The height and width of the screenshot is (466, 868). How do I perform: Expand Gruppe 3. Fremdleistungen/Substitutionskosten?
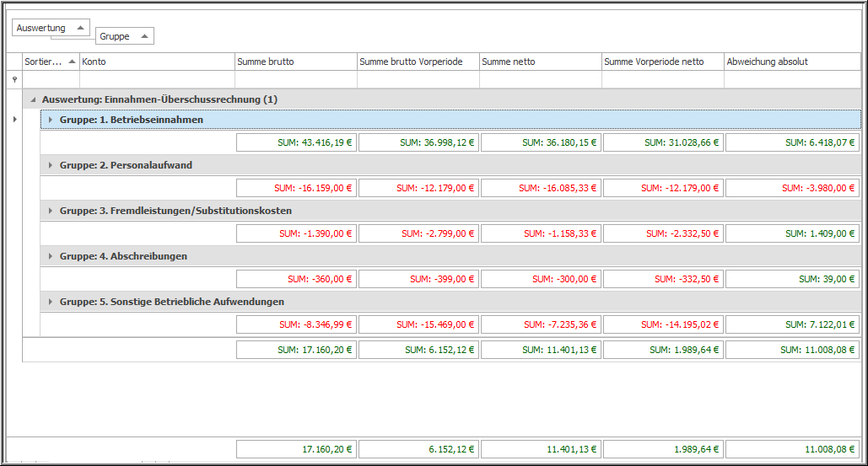pos(51,211)
